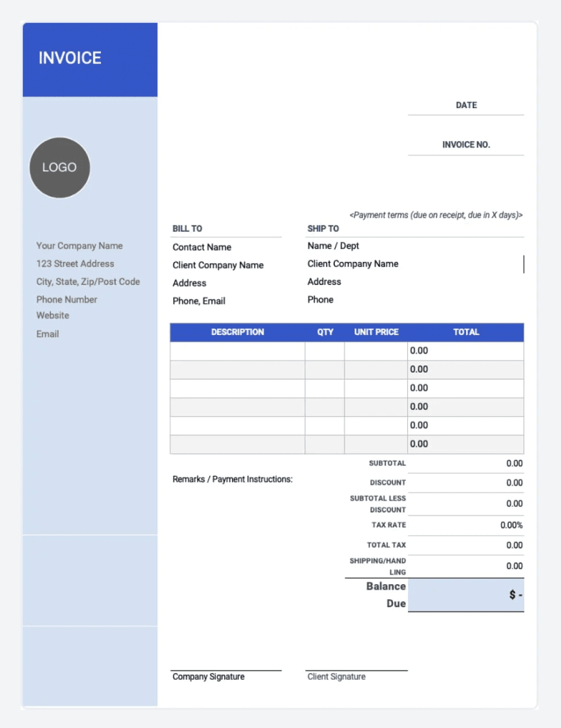Click the SUBTOTAL value 0.00
The image size is (561, 728).
[x=514, y=464]
